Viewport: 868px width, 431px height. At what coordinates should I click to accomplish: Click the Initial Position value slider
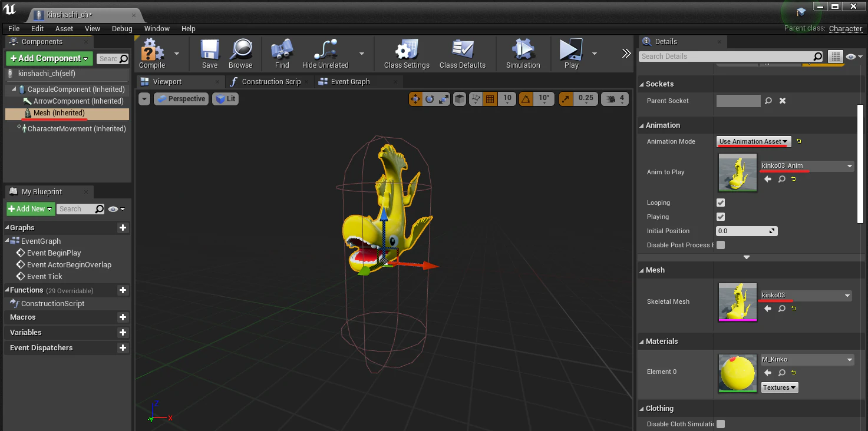tap(747, 231)
